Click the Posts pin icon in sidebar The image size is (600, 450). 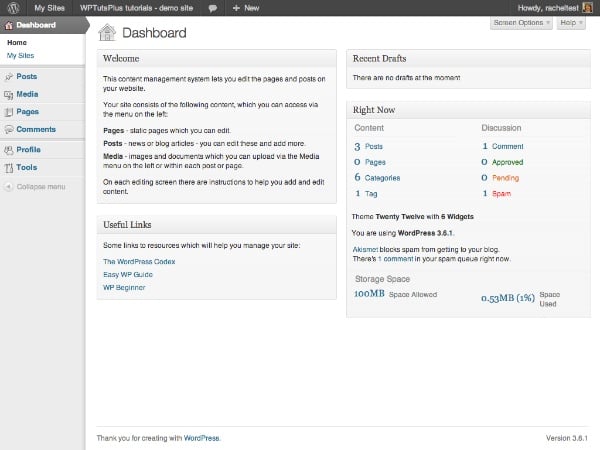click(8, 77)
